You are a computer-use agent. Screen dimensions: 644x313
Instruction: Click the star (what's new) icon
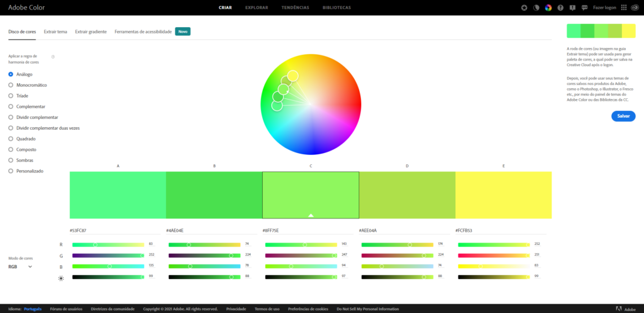click(x=524, y=8)
